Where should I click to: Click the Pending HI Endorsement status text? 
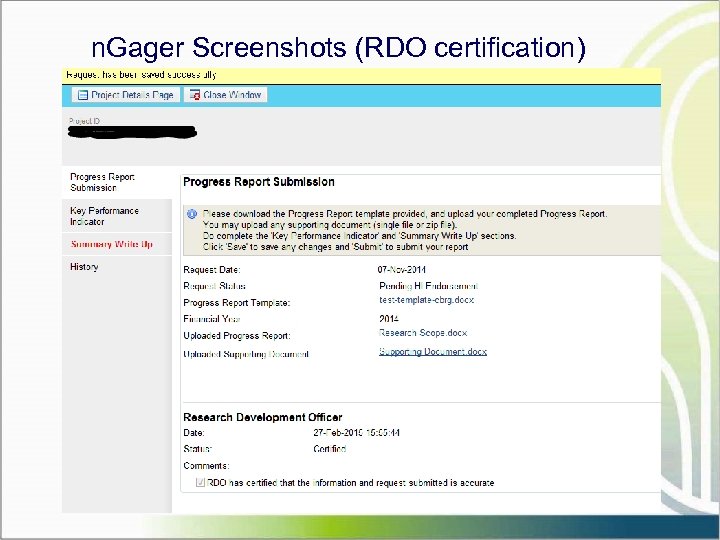428,286
